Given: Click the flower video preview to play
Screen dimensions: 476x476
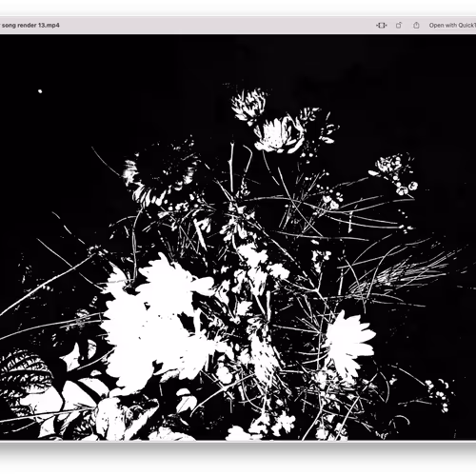Looking at the screenshot, I should pos(238,237).
